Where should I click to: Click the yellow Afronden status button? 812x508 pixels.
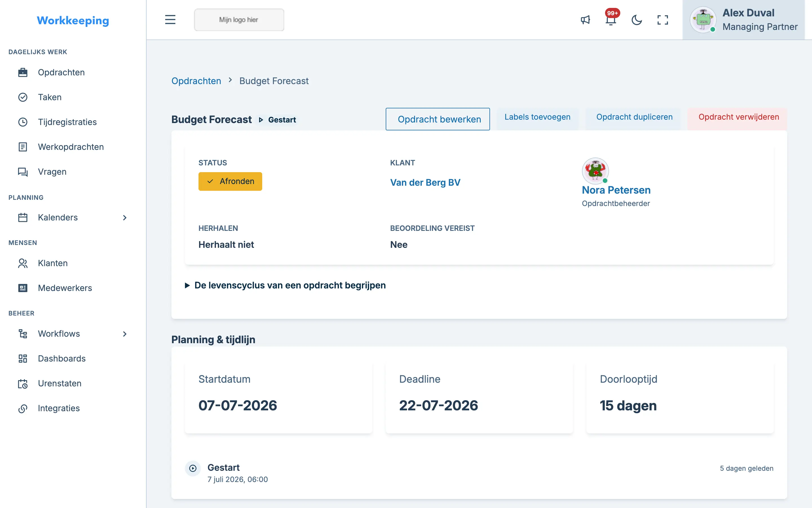pyautogui.click(x=230, y=181)
